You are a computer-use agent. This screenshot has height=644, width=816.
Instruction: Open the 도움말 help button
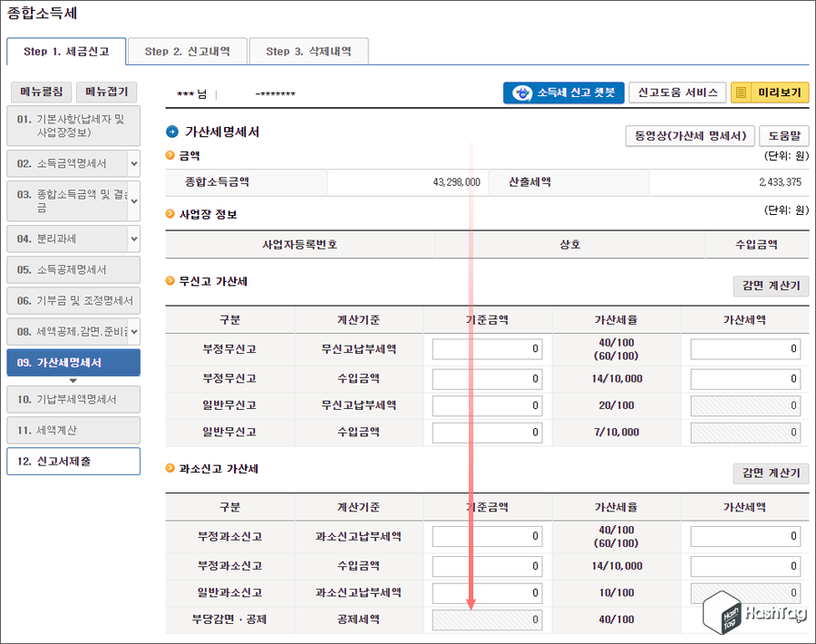click(x=785, y=135)
